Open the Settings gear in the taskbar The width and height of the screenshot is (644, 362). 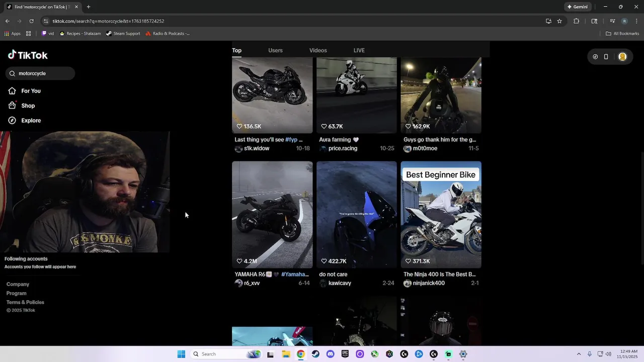click(x=463, y=354)
